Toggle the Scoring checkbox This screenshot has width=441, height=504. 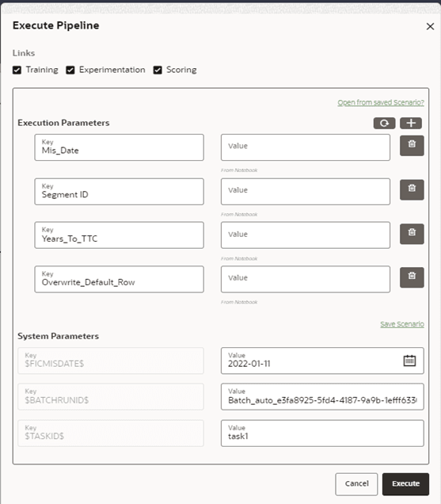(158, 70)
